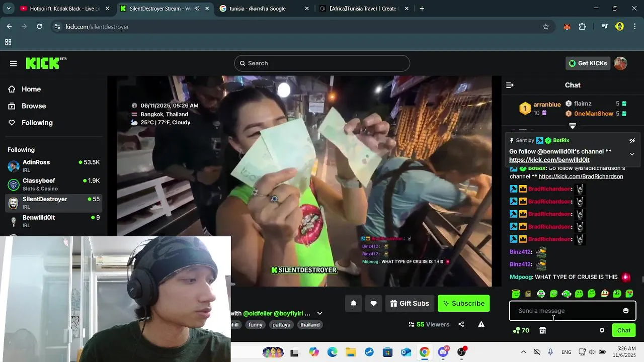This screenshot has width=644, height=362.
Task: Open a new browser tab
Action: click(x=422, y=9)
